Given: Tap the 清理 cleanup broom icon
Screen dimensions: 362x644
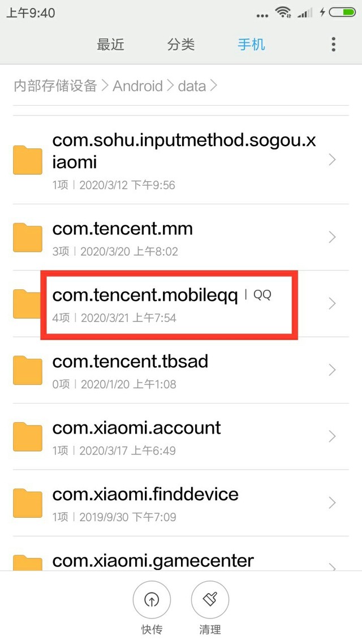Looking at the screenshot, I should coord(210,600).
